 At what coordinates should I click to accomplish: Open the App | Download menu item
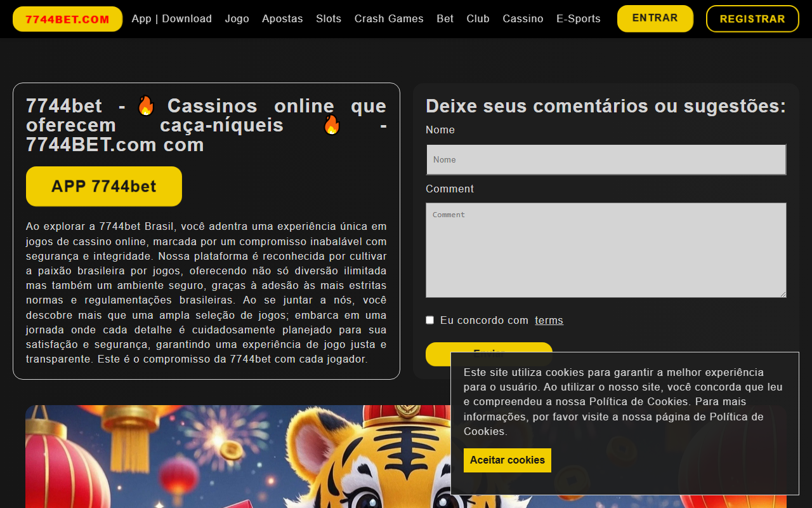point(172,19)
